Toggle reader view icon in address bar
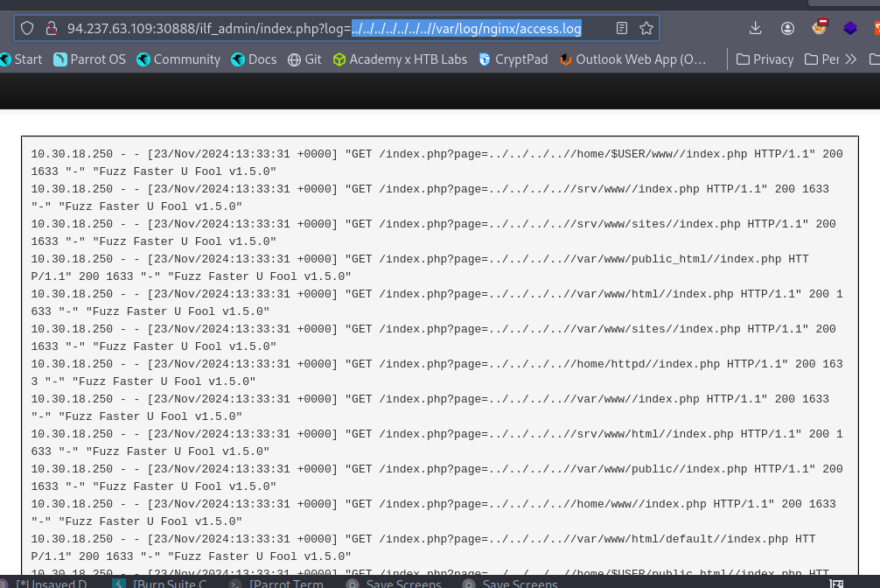Viewport: 880px width, 588px height. (621, 28)
